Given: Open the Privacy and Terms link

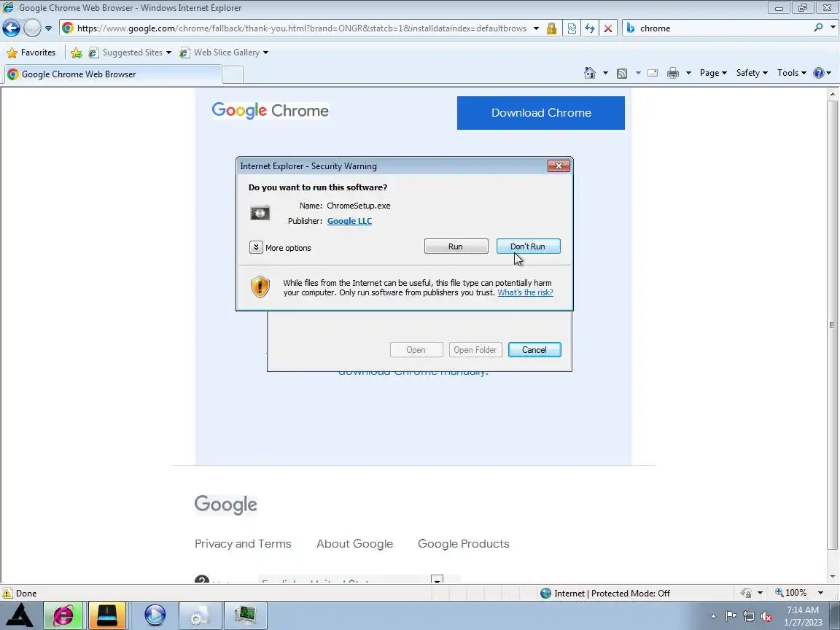Looking at the screenshot, I should (x=243, y=544).
